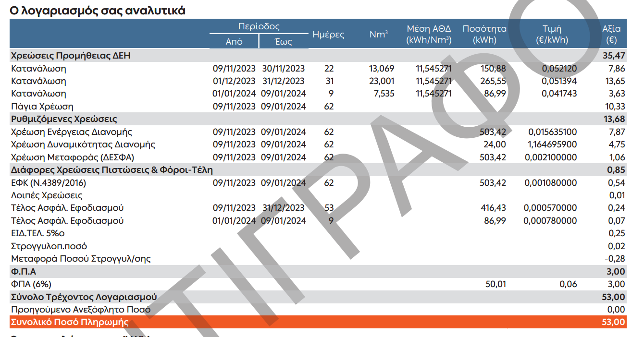Click the Nm³ value "13,069"
The width and height of the screenshot is (644, 337).
[x=382, y=69]
